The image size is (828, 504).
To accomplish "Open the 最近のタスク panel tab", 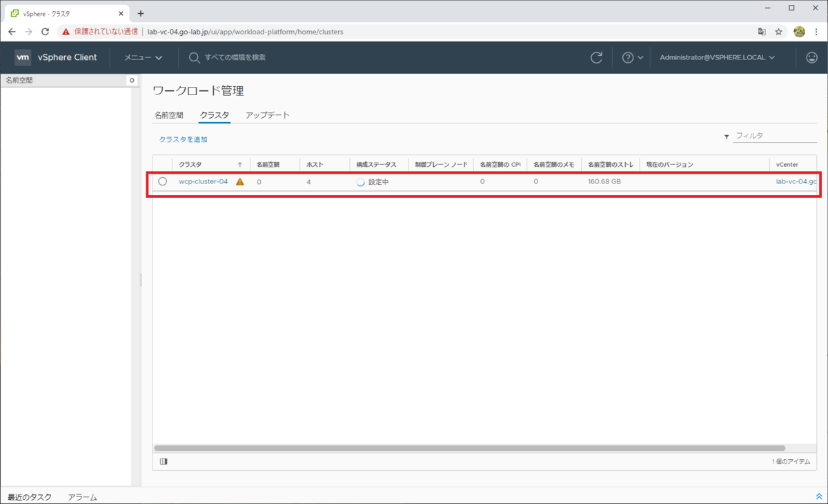I will [x=30, y=497].
